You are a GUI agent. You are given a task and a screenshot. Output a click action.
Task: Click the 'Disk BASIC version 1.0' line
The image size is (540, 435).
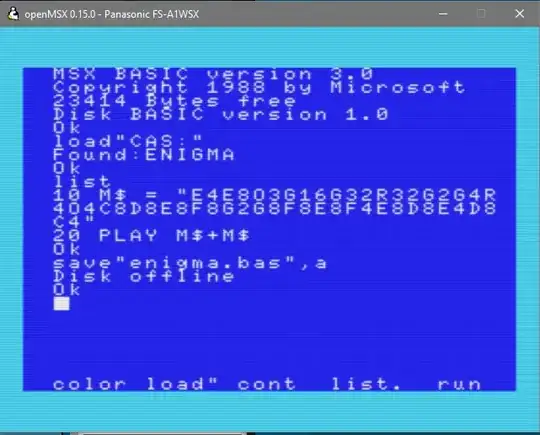pos(221,114)
